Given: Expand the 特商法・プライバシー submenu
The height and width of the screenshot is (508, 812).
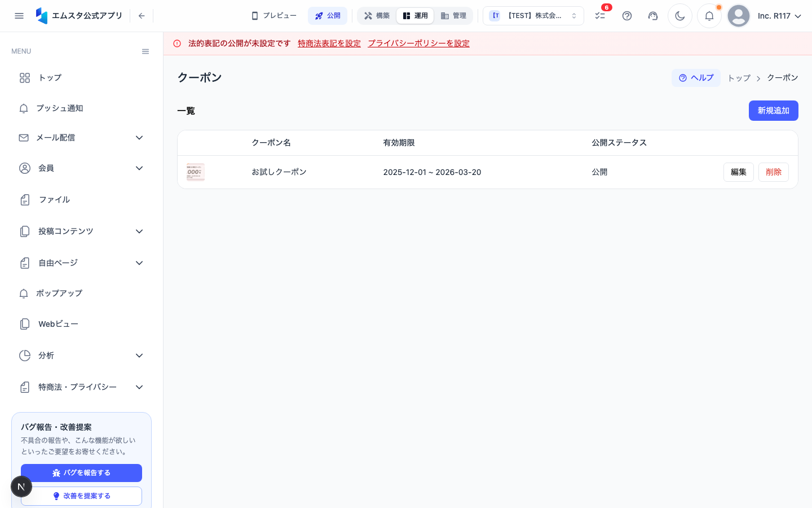Looking at the screenshot, I should (81, 387).
